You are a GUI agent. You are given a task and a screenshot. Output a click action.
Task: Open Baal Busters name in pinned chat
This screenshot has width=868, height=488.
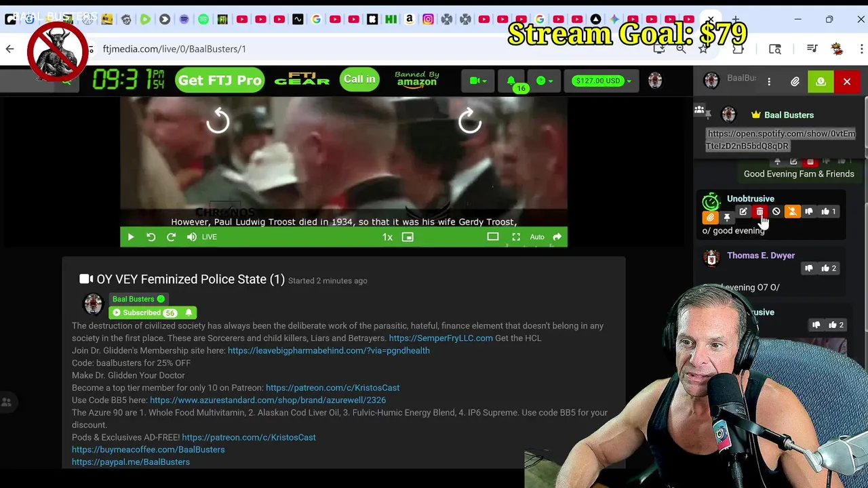pos(789,115)
